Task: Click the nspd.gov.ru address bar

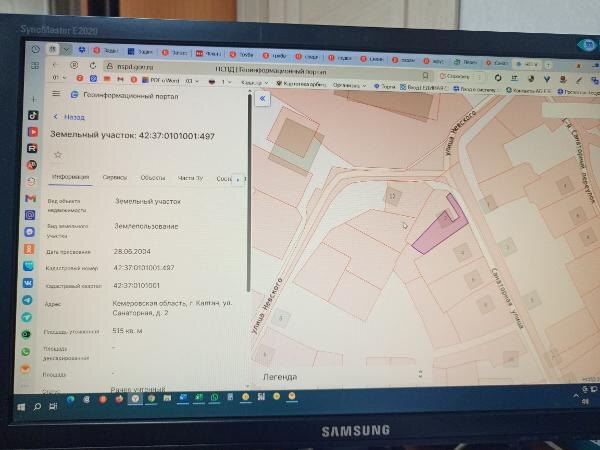Action: pyautogui.click(x=264, y=67)
